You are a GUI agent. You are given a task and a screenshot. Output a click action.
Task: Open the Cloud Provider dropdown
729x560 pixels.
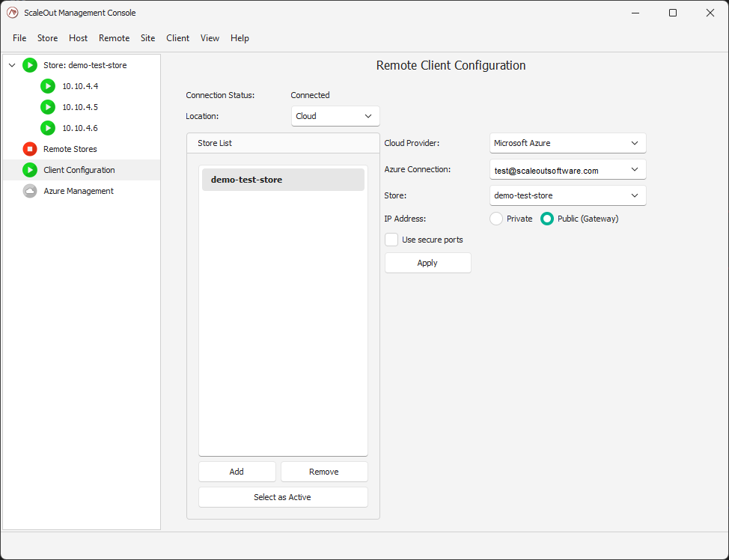point(567,143)
